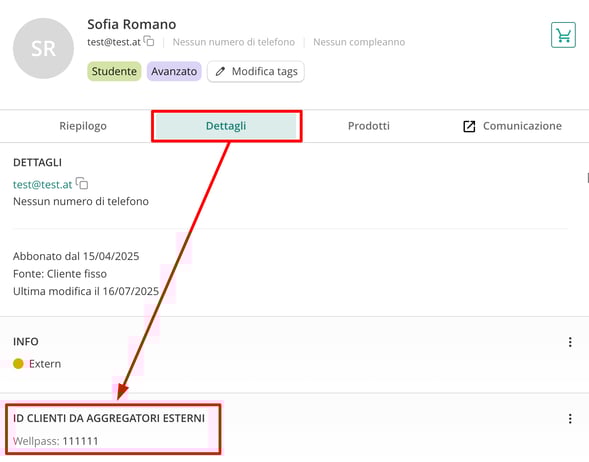Click Nessun numero di telefono header placeholder
This screenshot has width=589, height=462.
point(234,42)
